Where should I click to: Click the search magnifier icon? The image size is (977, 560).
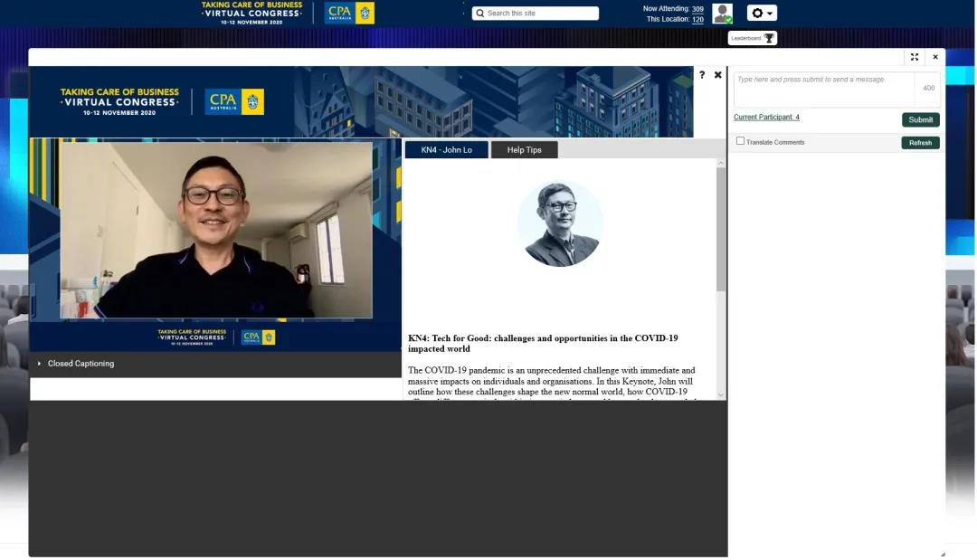tap(480, 14)
